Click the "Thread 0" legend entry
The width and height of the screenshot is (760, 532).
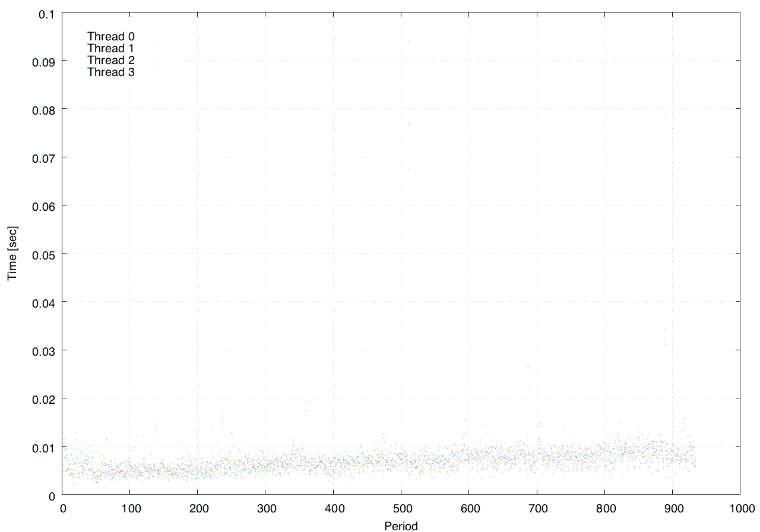pyautogui.click(x=111, y=36)
